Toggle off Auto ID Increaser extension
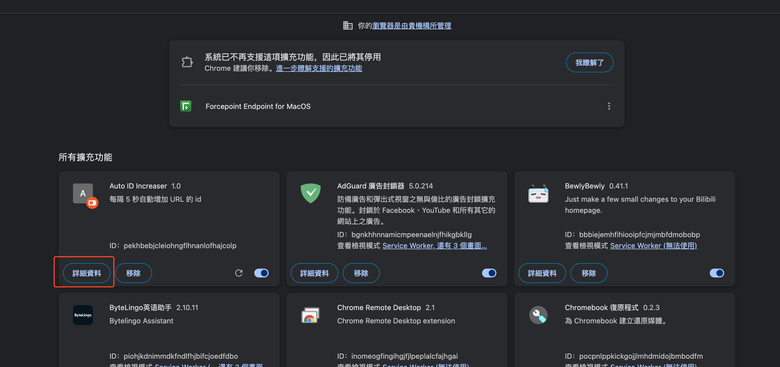 [261, 273]
